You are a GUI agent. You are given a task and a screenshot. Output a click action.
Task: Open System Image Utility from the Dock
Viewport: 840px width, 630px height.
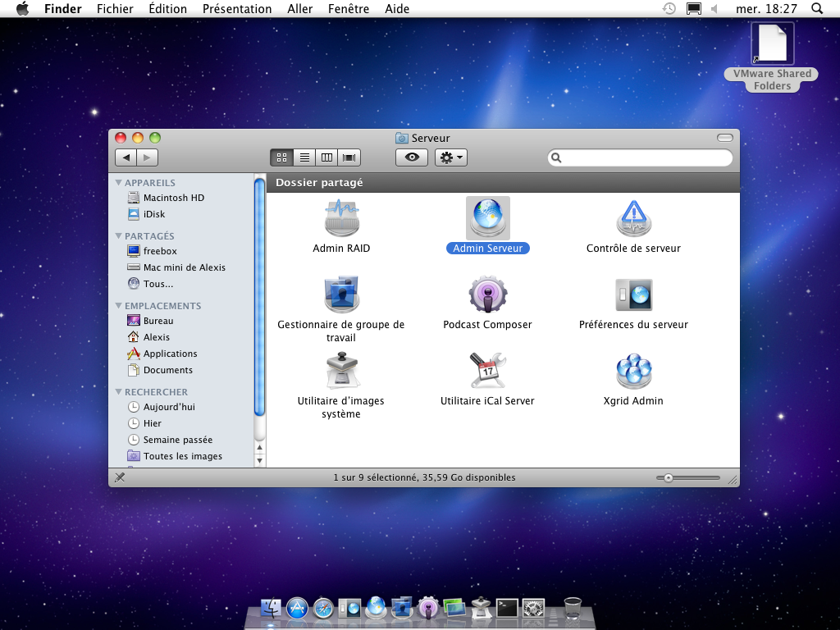pyautogui.click(x=481, y=608)
